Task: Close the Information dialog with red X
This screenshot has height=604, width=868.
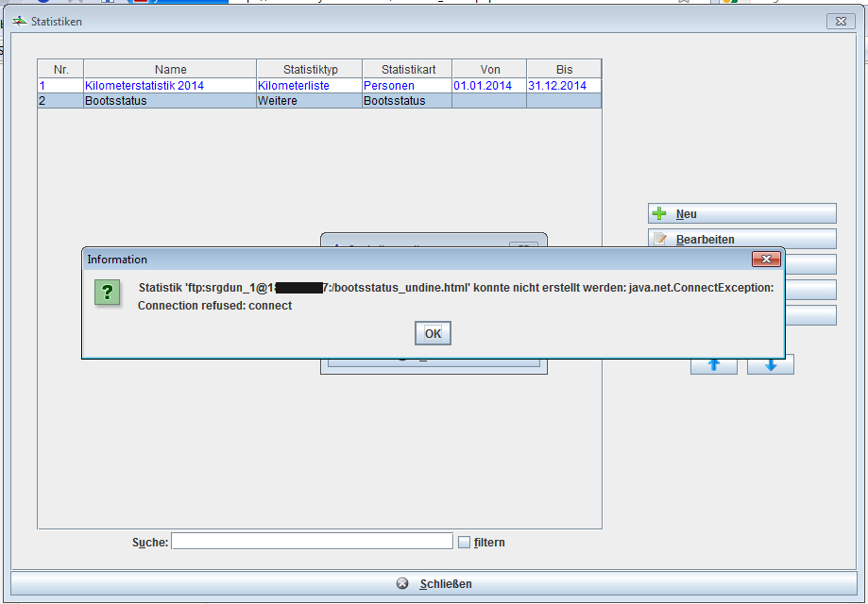Action: click(x=765, y=259)
